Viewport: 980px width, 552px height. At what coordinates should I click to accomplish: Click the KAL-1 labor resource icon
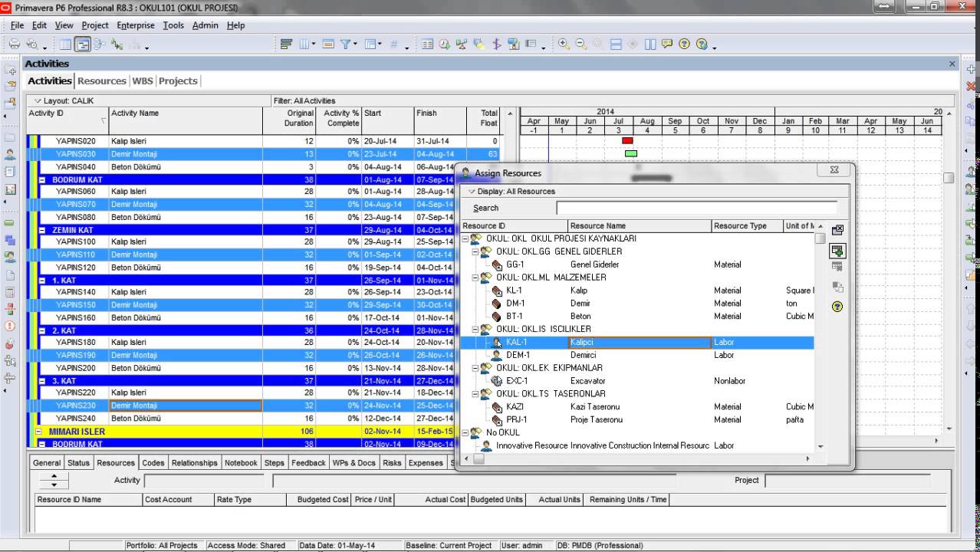point(497,342)
